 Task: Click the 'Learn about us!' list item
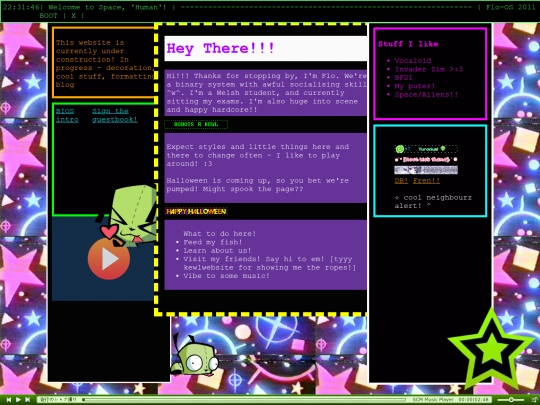point(217,251)
